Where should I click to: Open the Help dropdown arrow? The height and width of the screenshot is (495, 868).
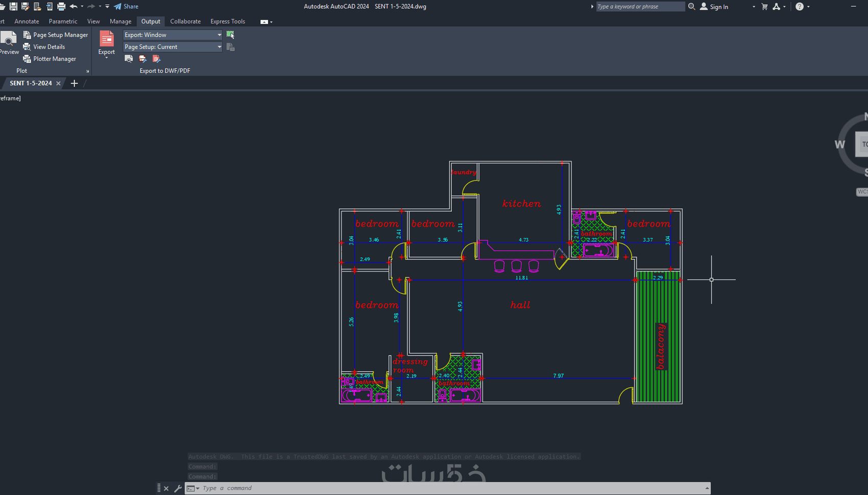click(808, 7)
